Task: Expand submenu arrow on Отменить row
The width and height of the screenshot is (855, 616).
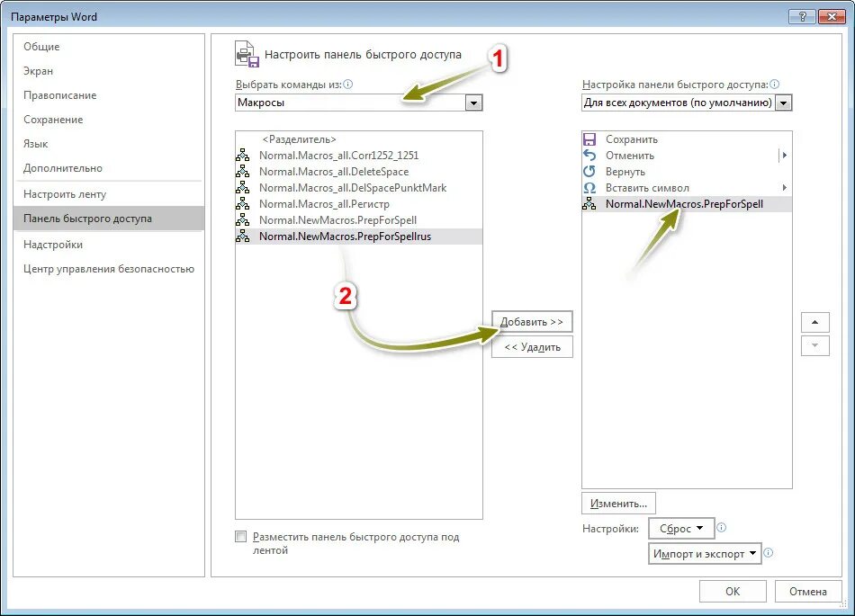Action: point(784,156)
